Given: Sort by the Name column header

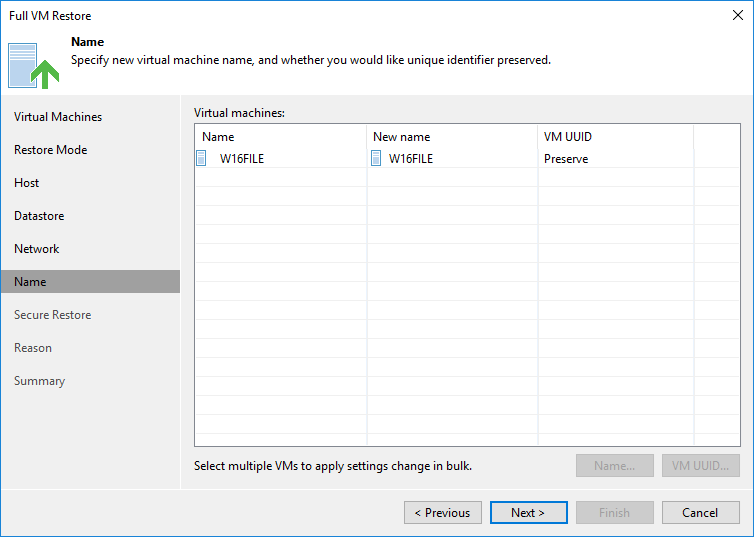Looking at the screenshot, I should pyautogui.click(x=281, y=137).
